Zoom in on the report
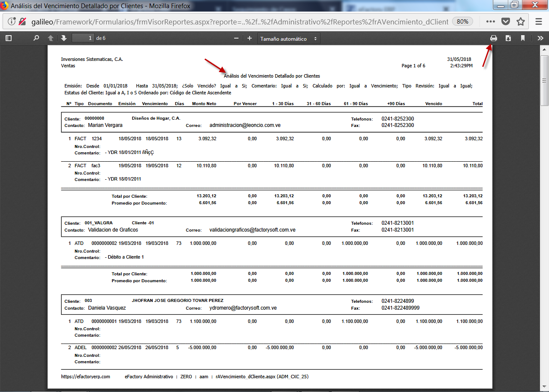The width and height of the screenshot is (549, 392). pyautogui.click(x=250, y=39)
